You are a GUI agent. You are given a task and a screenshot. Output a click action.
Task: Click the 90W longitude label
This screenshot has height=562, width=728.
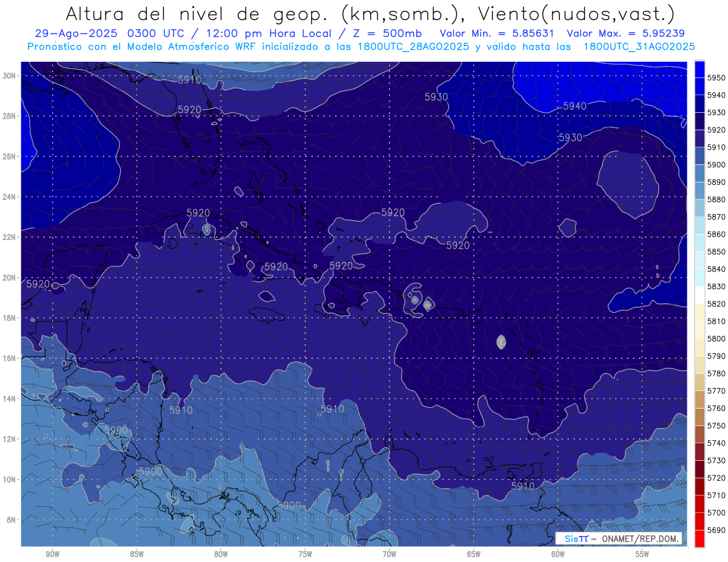pyautogui.click(x=52, y=554)
